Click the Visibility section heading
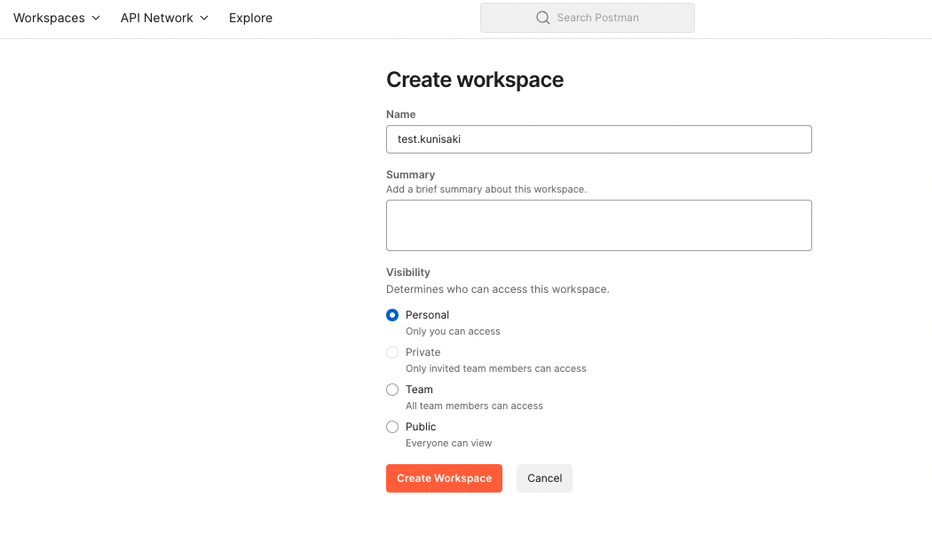This screenshot has height=560, width=932. tap(408, 272)
